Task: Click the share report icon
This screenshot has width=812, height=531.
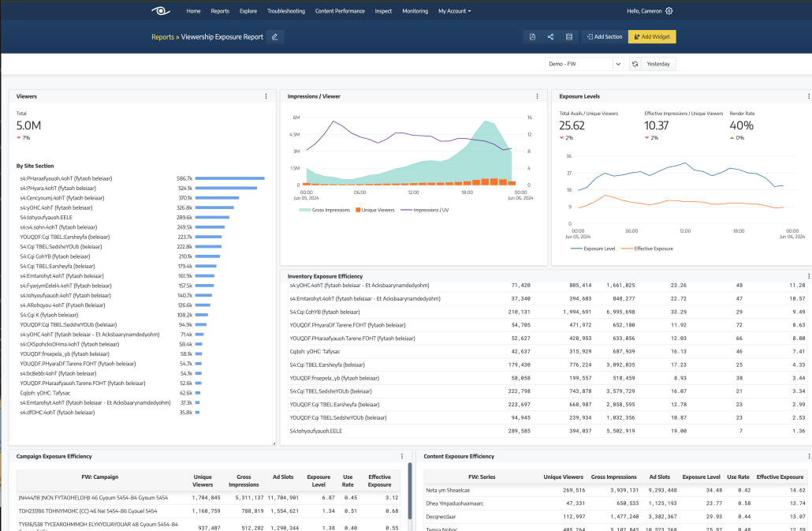Action: [x=550, y=36]
